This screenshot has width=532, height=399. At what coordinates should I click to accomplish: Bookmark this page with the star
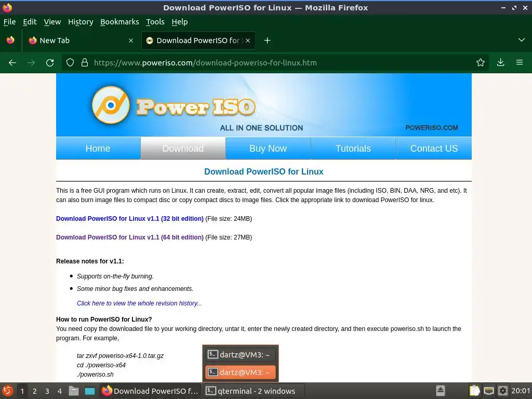pos(480,62)
